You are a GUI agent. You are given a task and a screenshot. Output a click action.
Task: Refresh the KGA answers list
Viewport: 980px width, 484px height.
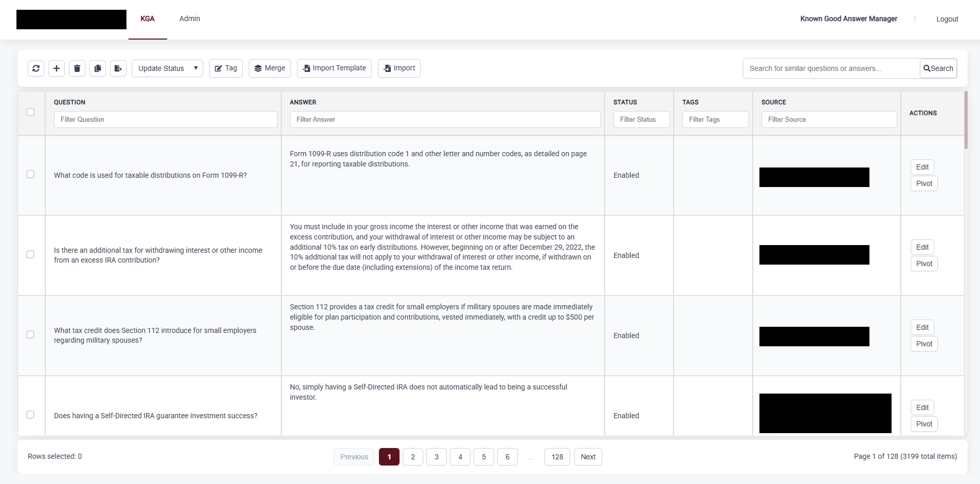pyautogui.click(x=35, y=68)
